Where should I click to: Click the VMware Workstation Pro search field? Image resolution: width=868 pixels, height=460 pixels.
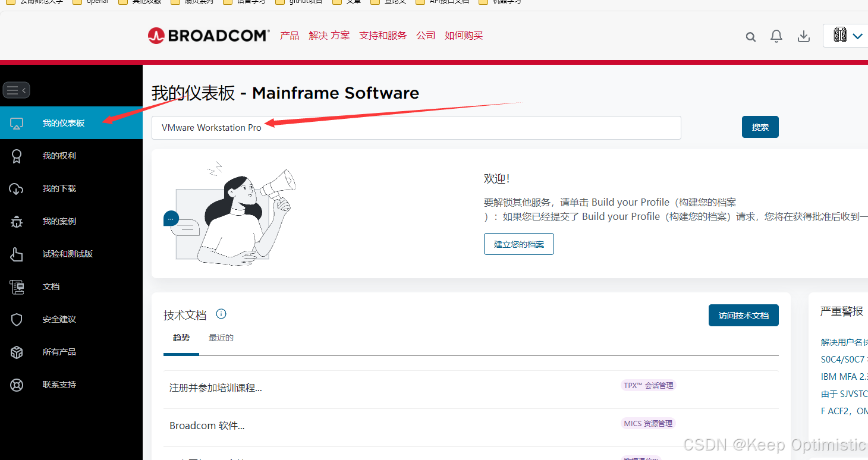point(416,128)
